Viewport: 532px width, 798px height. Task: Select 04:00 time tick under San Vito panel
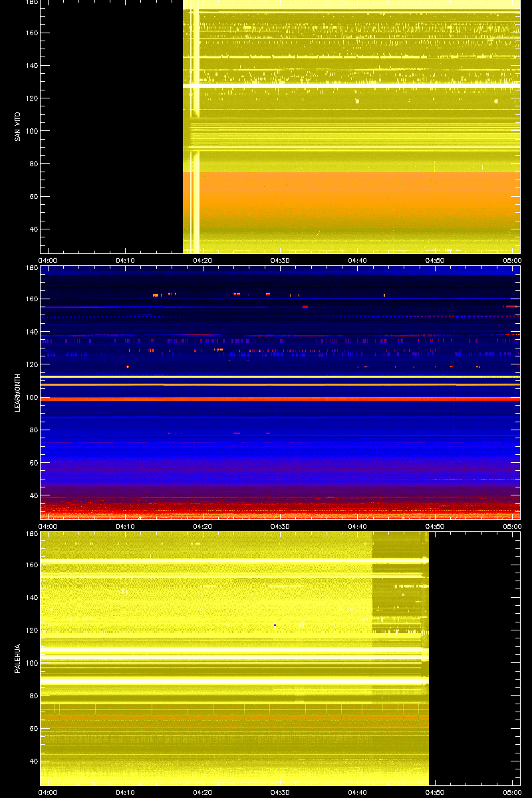tap(49, 260)
